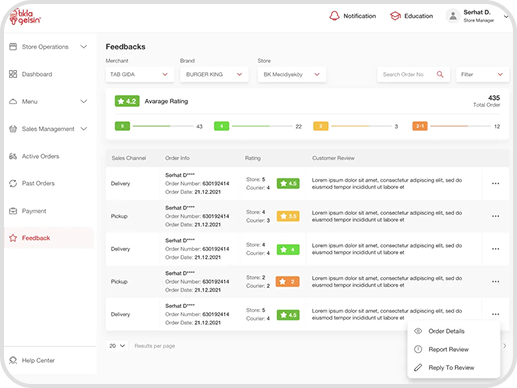The width and height of the screenshot is (517, 388).
Task: Click the search magnifier icon
Action: click(x=440, y=74)
